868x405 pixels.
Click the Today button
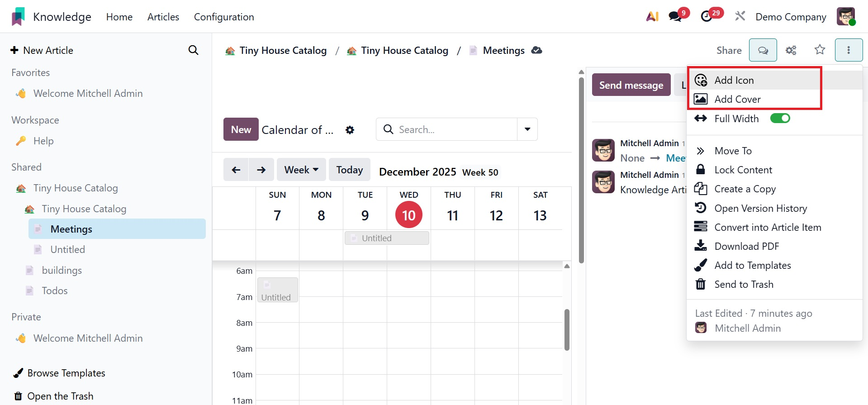[349, 170]
